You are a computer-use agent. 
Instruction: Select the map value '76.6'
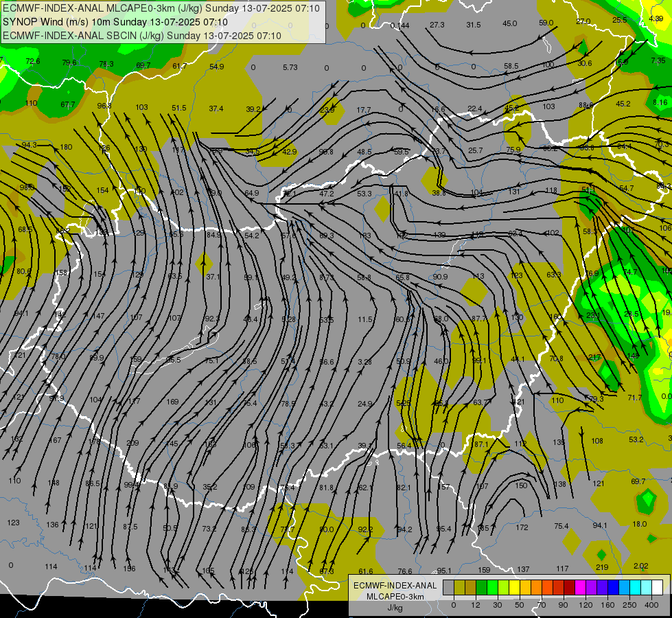(405, 571)
